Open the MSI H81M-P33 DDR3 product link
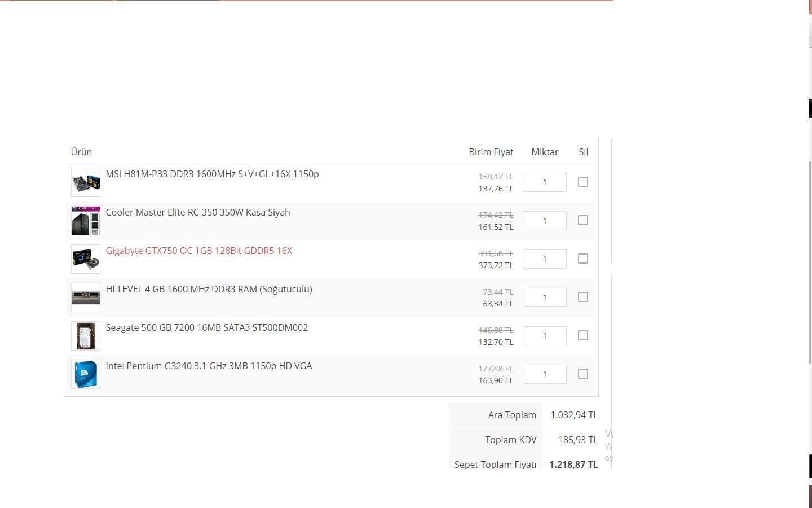 click(212, 174)
